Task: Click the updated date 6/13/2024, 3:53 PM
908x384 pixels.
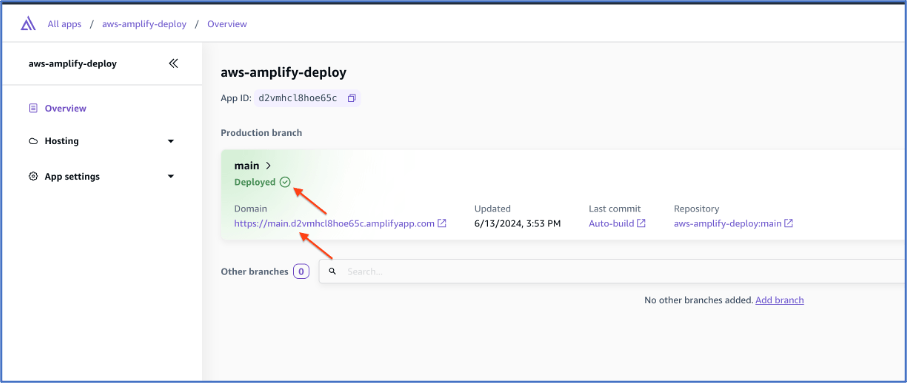Action: (x=517, y=224)
